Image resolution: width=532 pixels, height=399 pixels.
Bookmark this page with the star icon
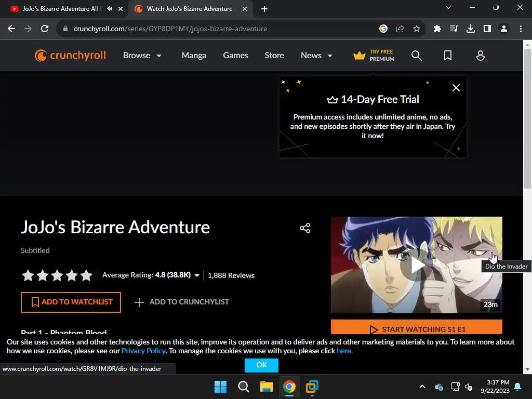click(417, 29)
